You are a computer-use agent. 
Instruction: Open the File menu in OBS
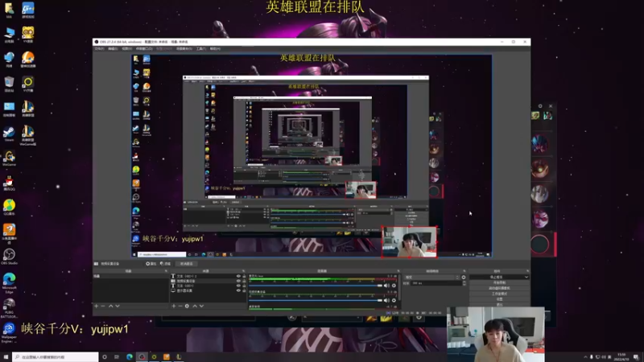(99, 48)
